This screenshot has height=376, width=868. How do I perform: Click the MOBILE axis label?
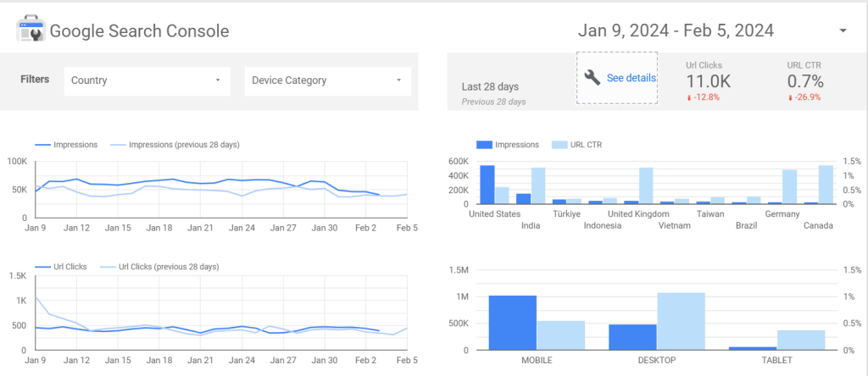pyautogui.click(x=537, y=361)
